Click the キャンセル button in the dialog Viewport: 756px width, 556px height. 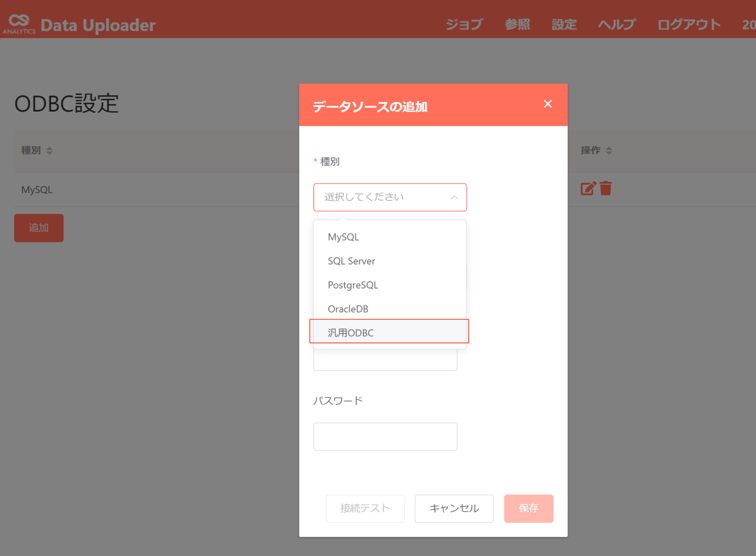tap(454, 509)
